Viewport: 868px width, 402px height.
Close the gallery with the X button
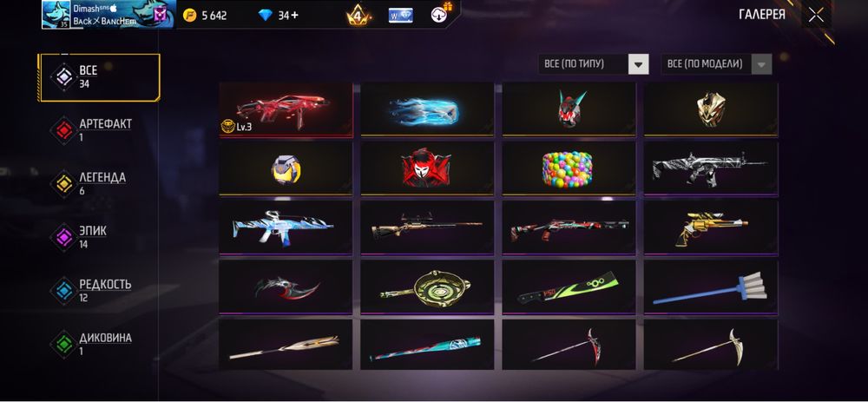(x=816, y=16)
